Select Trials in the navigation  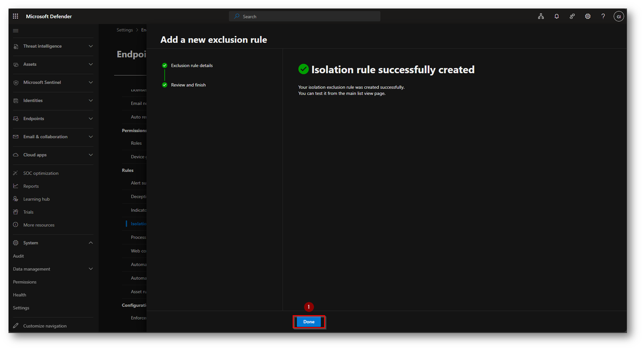pos(28,212)
